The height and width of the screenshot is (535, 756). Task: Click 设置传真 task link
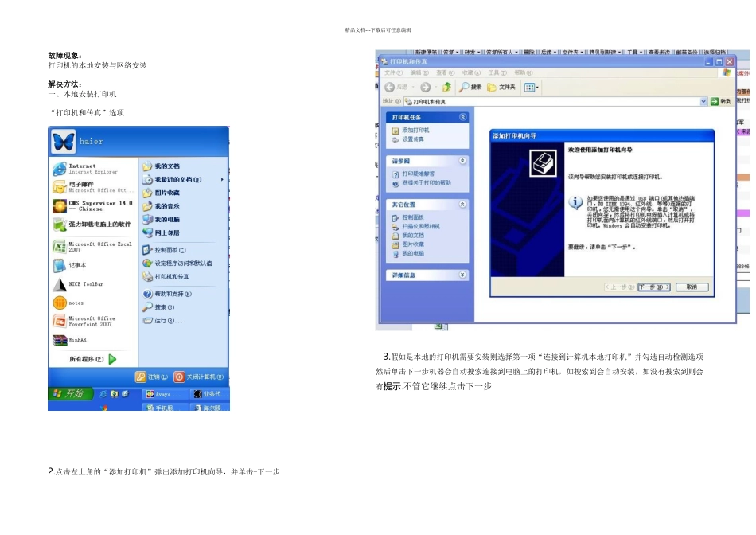coord(408,139)
